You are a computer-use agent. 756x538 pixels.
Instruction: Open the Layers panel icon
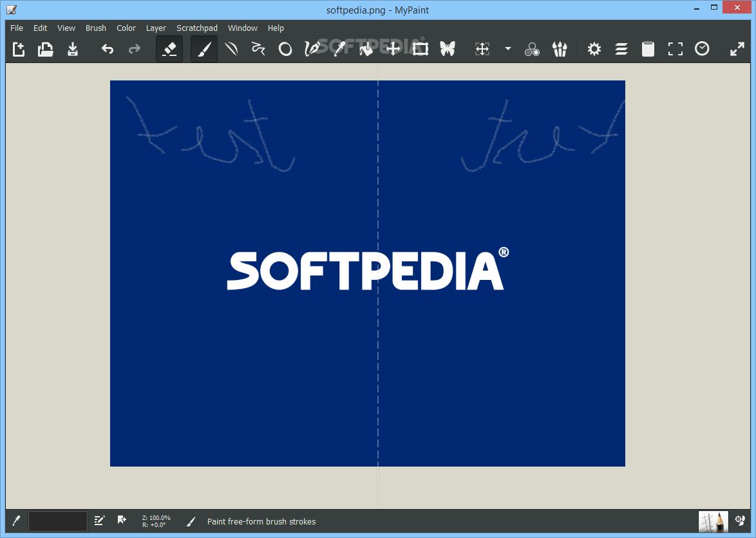pos(621,49)
